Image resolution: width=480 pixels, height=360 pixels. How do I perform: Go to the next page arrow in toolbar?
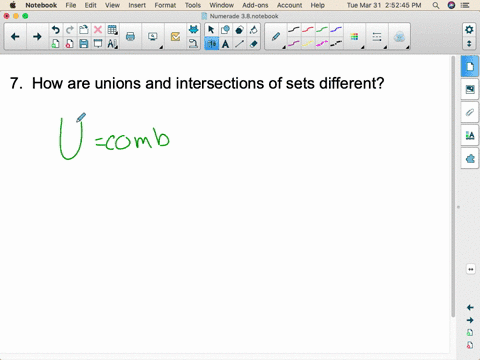(x=37, y=37)
